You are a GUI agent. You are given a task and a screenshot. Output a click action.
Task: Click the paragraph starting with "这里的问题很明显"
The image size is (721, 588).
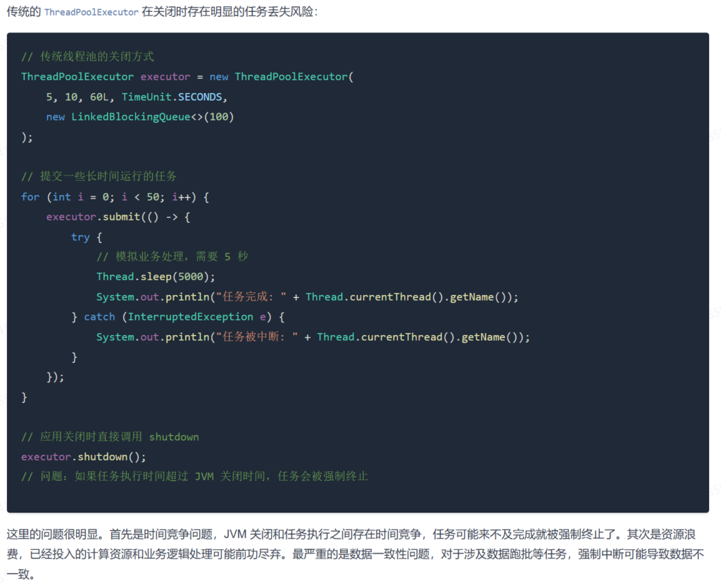click(x=355, y=554)
